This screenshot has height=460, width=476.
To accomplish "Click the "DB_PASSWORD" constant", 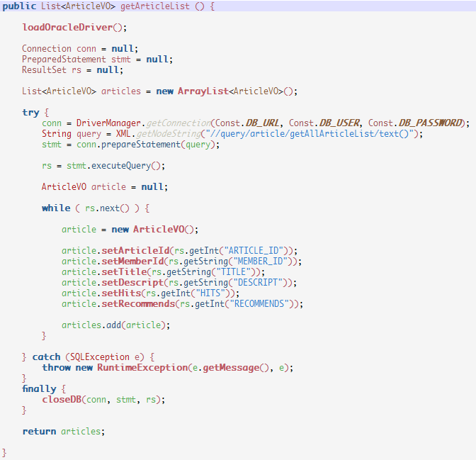I will pos(431,123).
